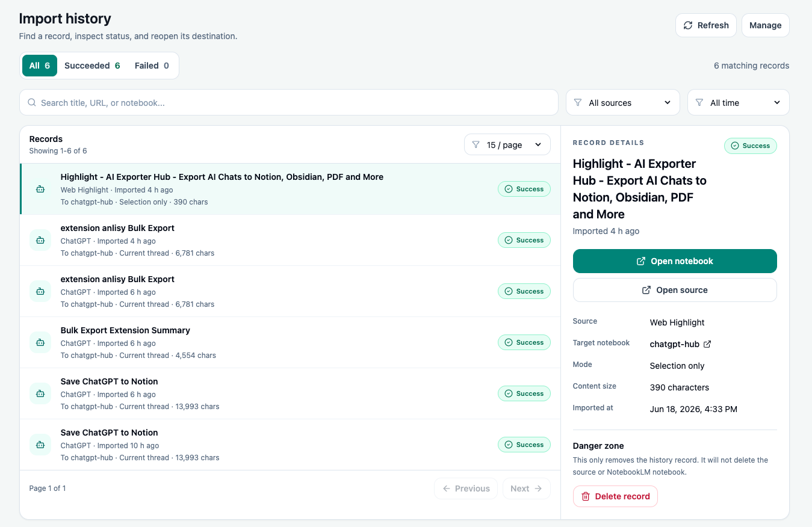Image resolution: width=812 pixels, height=527 pixels.
Task: Click robot icon of Bulk Export Extension Summary
Action: click(40, 342)
